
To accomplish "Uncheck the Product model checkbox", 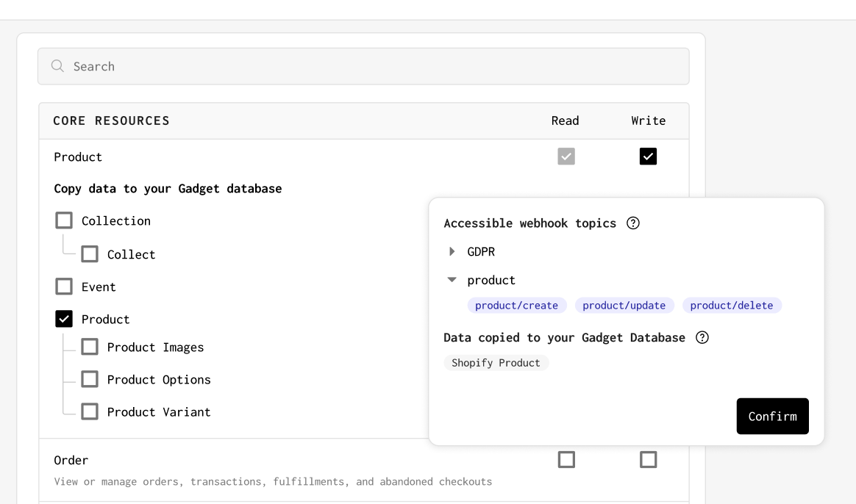I will [x=64, y=319].
